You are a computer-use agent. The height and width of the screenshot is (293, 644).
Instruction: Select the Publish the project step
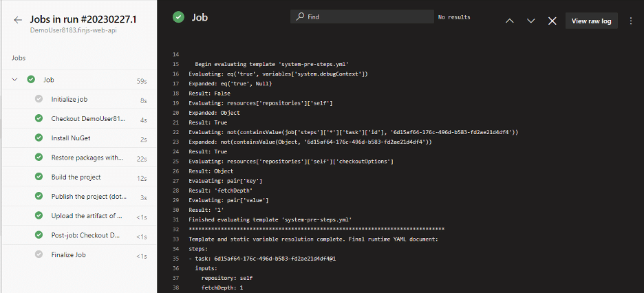coord(86,196)
